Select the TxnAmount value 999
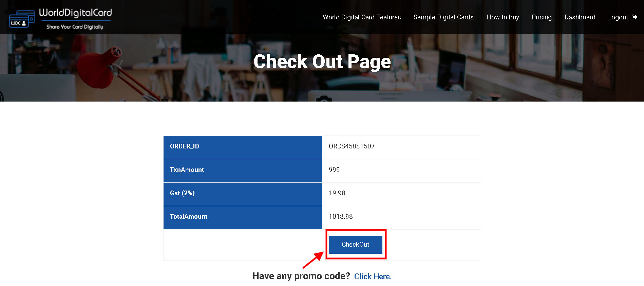Viewport: 644px width, 286px height. pyautogui.click(x=334, y=169)
